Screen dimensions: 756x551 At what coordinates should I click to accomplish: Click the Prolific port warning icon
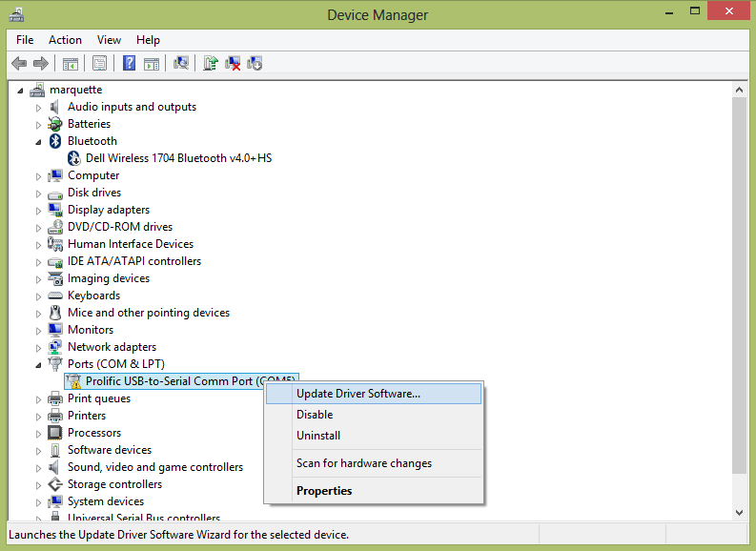click(x=73, y=381)
